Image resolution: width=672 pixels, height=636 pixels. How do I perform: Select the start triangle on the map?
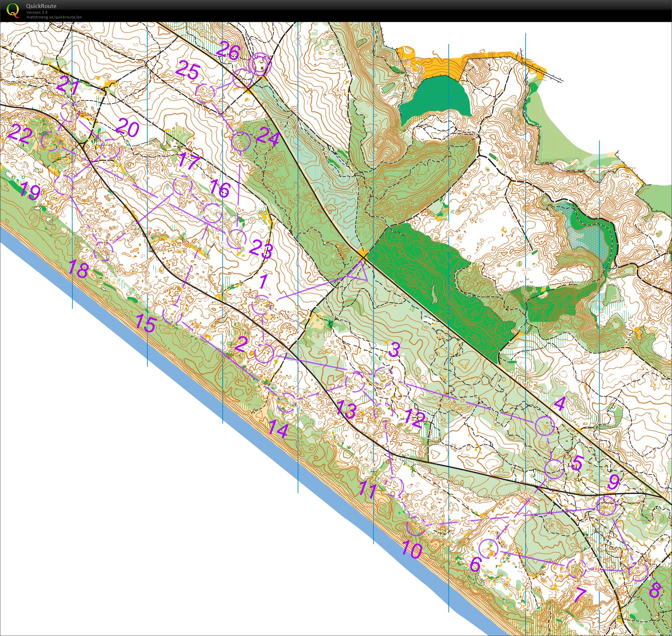(x=359, y=272)
